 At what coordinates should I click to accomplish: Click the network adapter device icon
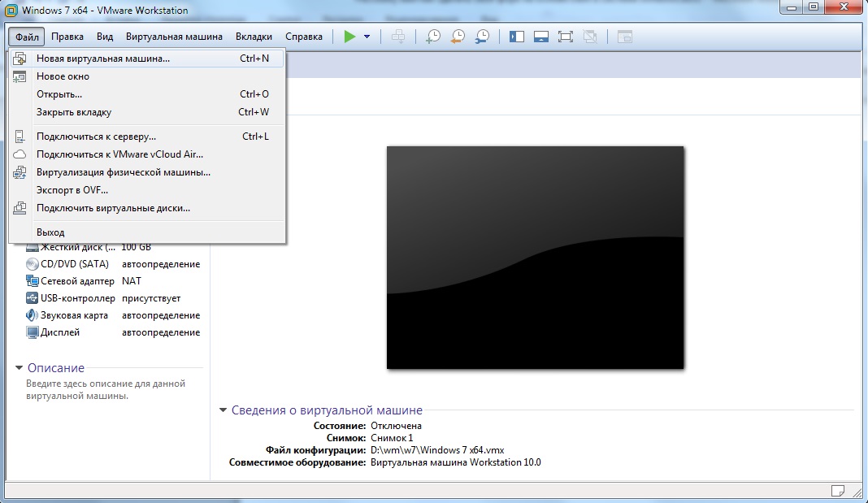(x=33, y=281)
